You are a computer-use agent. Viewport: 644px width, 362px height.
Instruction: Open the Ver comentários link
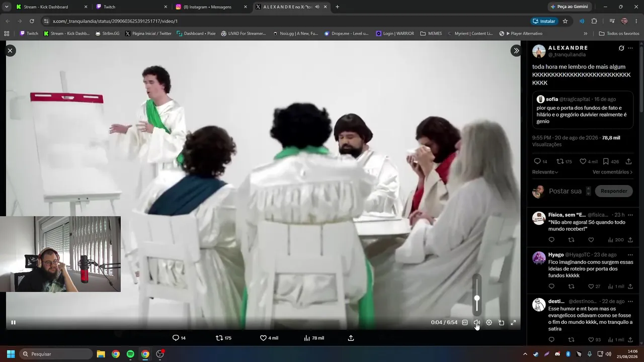(612, 172)
